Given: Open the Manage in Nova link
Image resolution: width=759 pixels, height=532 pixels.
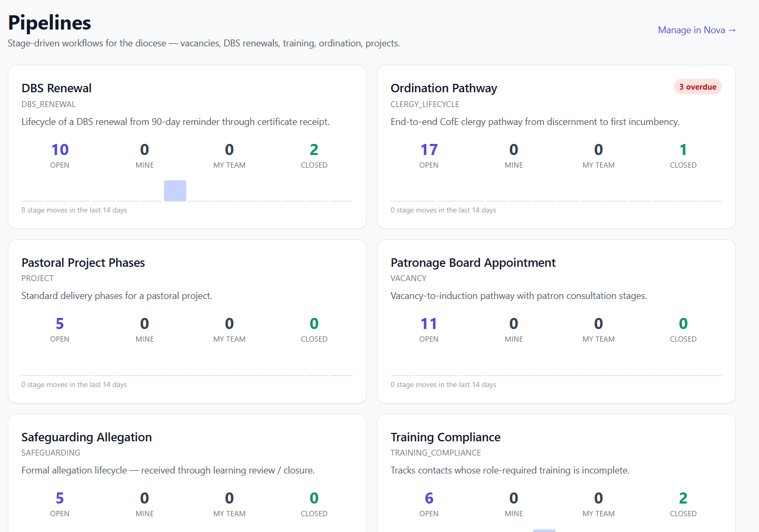Looking at the screenshot, I should coord(697,30).
